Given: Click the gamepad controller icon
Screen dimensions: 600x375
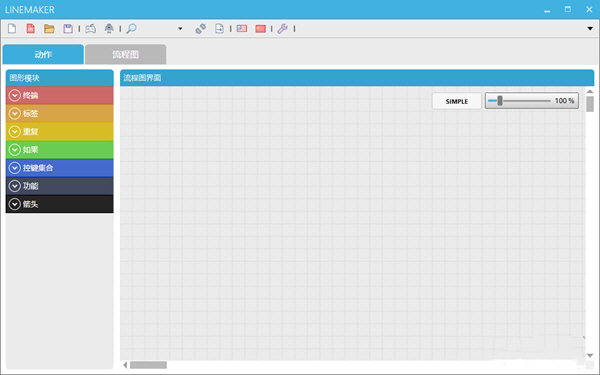Looking at the screenshot, I should click(x=90, y=29).
